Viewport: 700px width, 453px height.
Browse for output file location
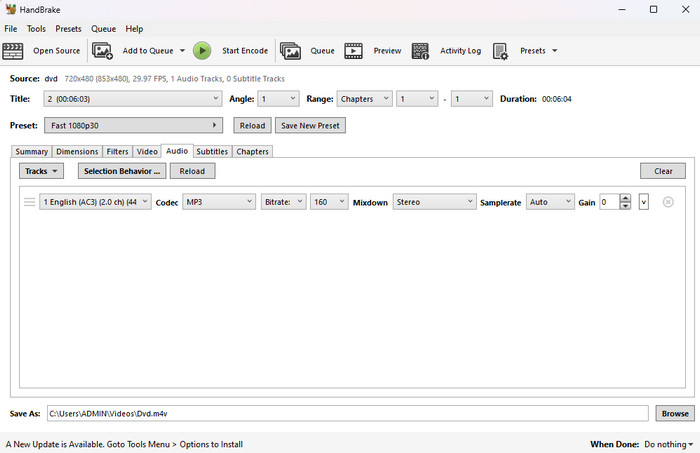[x=675, y=414]
